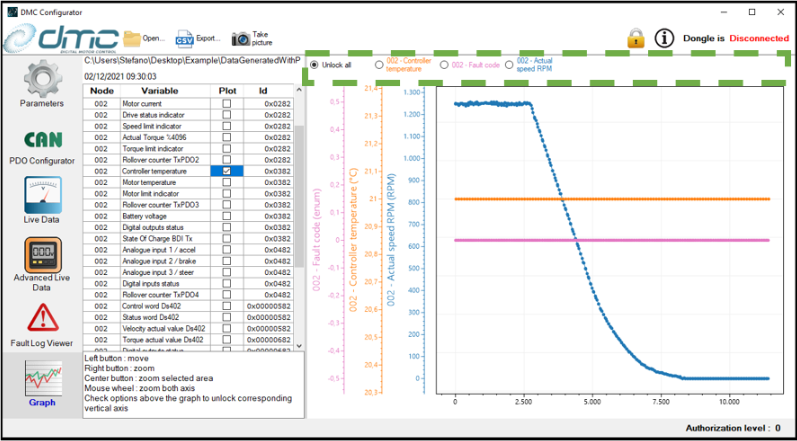Click the info circle icon
The width and height of the screenshot is (797, 441).
click(664, 38)
